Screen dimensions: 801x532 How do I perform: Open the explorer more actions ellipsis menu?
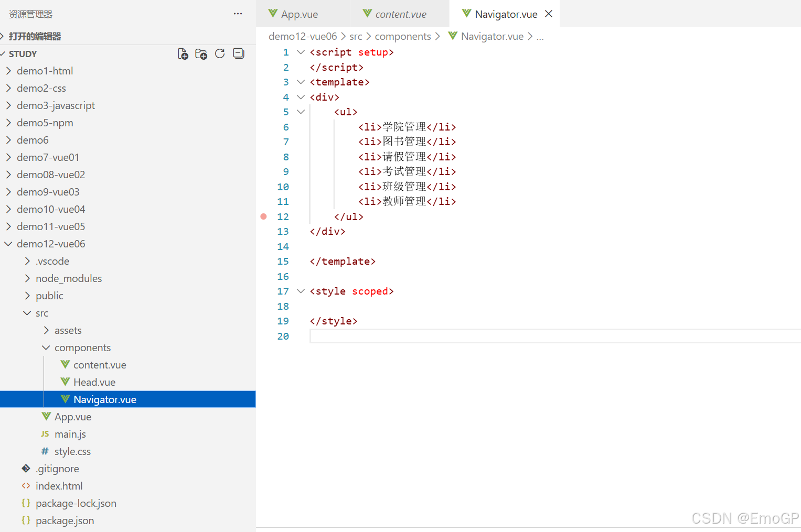(238, 14)
